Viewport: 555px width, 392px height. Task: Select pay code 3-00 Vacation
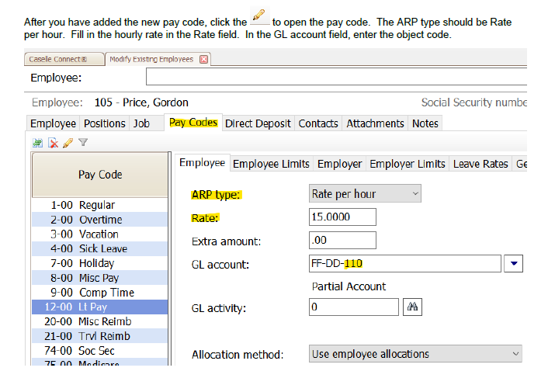[100, 234]
